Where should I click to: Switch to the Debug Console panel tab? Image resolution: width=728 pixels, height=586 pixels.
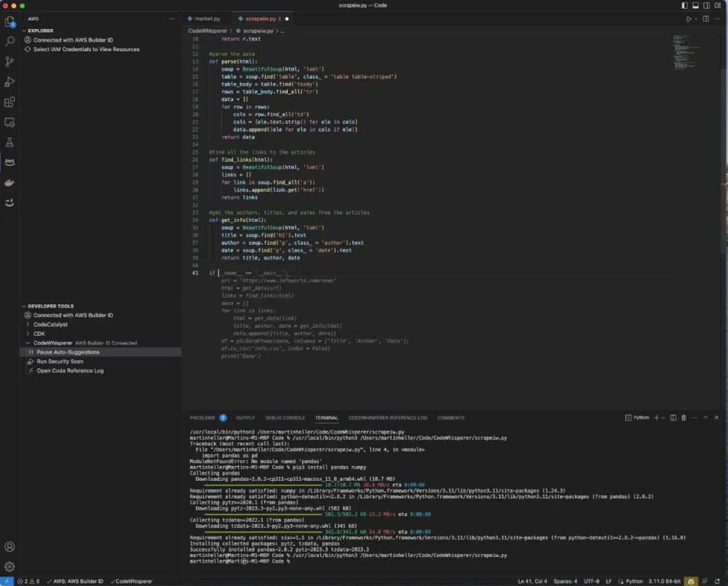[x=284, y=417]
